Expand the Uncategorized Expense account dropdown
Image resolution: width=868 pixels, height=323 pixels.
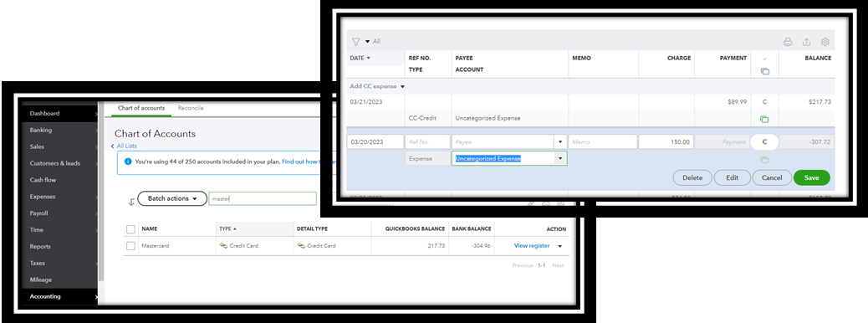[561, 158]
